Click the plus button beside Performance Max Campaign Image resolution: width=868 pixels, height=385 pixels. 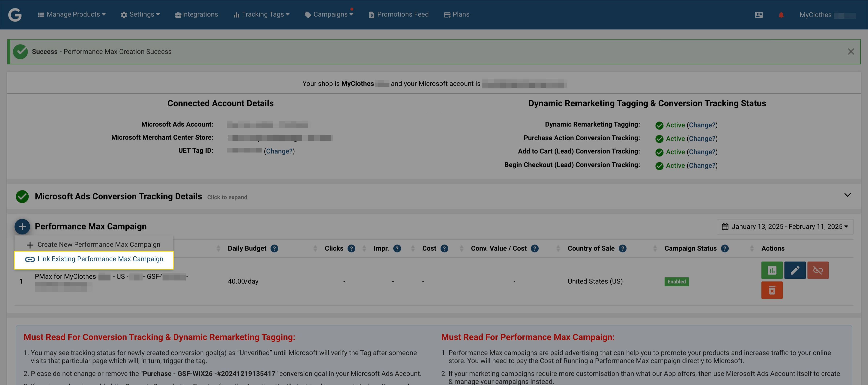(22, 227)
